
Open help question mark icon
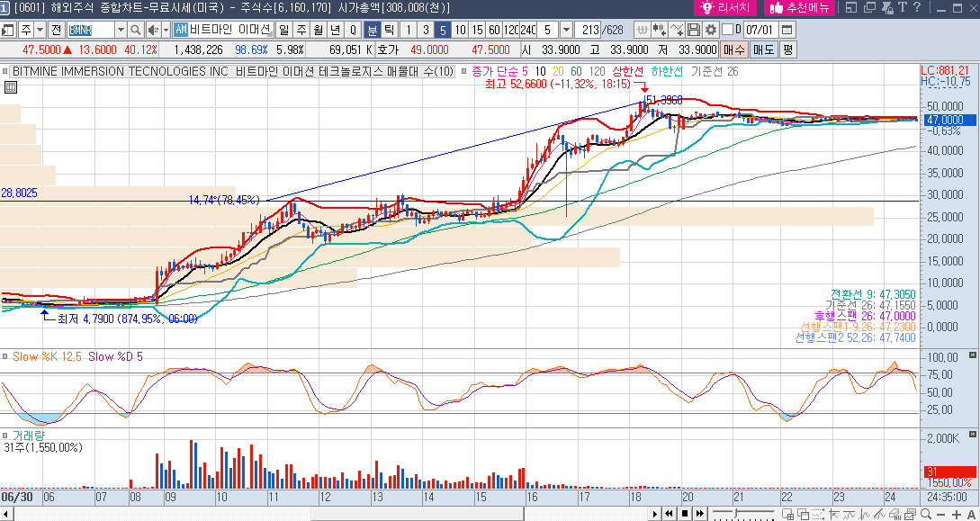click(x=917, y=7)
